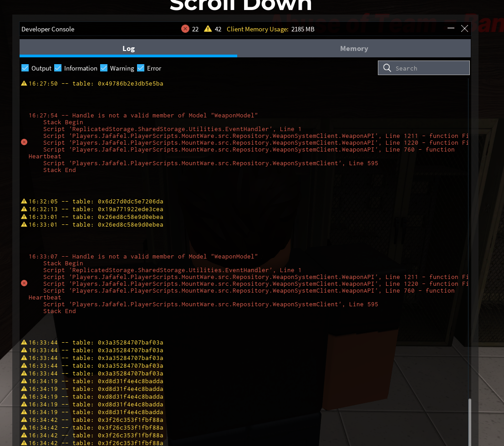
Task: Switch to the Memory tab
Action: (354, 49)
